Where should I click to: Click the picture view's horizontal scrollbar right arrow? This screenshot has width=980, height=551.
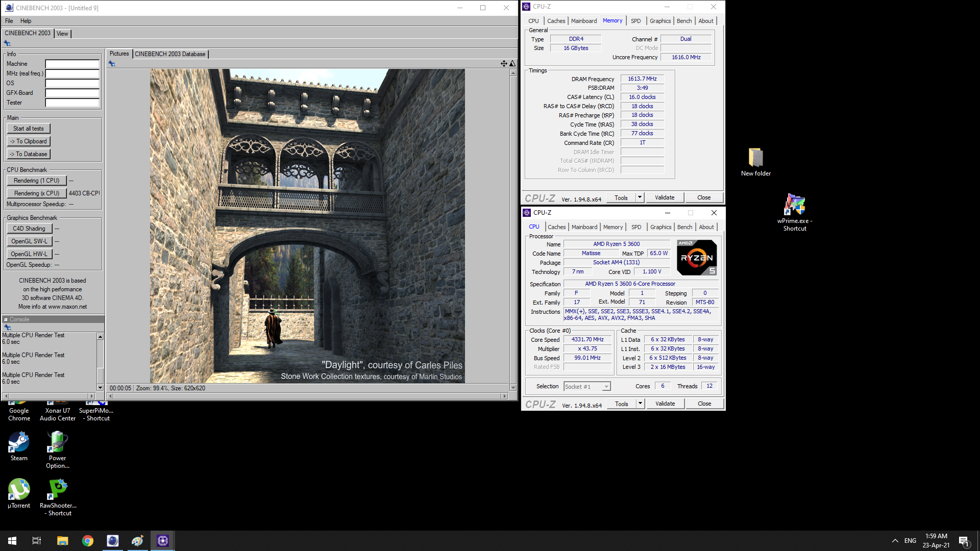505,396
